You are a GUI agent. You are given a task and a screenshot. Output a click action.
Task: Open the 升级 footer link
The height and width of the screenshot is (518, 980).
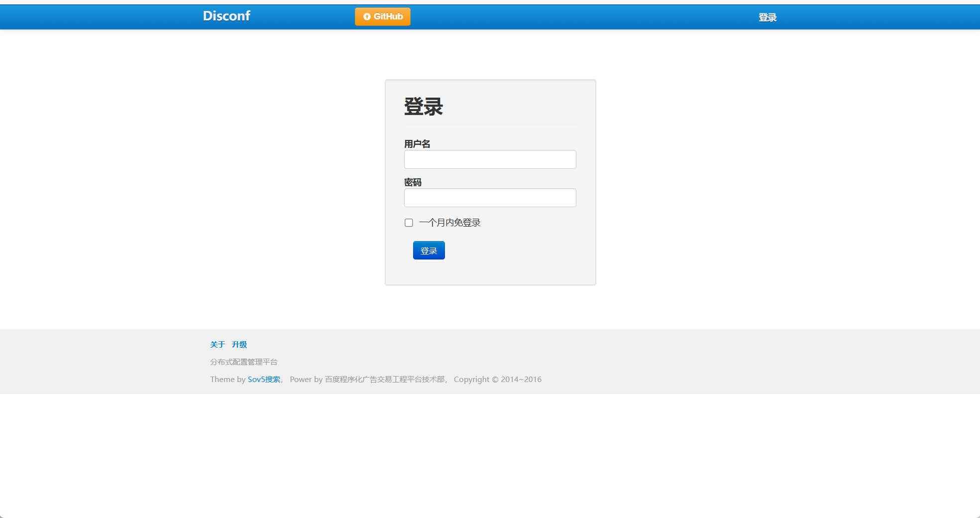point(239,345)
